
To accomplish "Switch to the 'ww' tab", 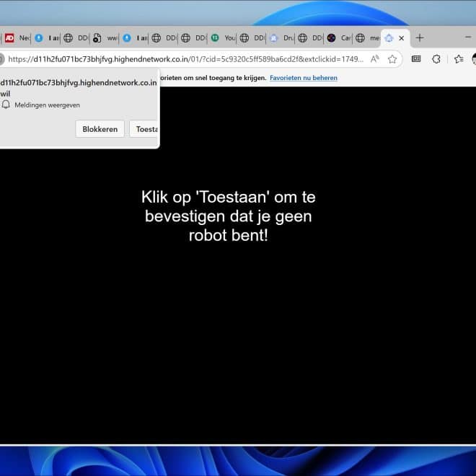I will [x=105, y=38].
